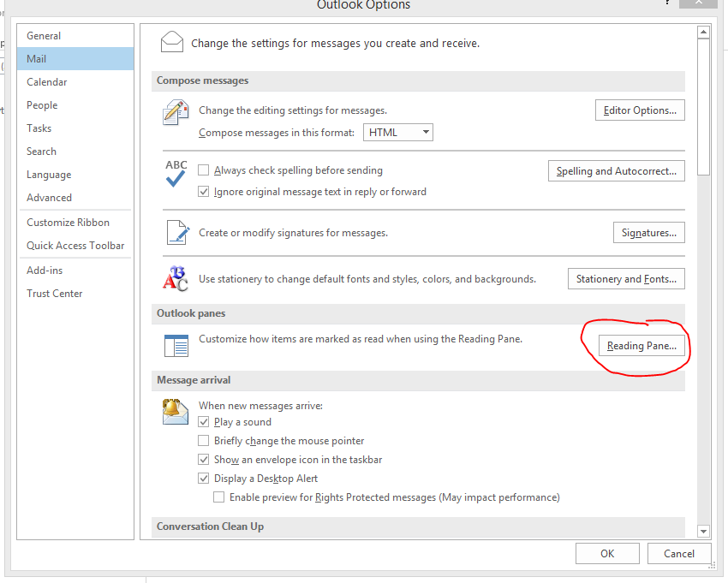
Task: Click the scrollbar down arrow
Action: point(703,531)
